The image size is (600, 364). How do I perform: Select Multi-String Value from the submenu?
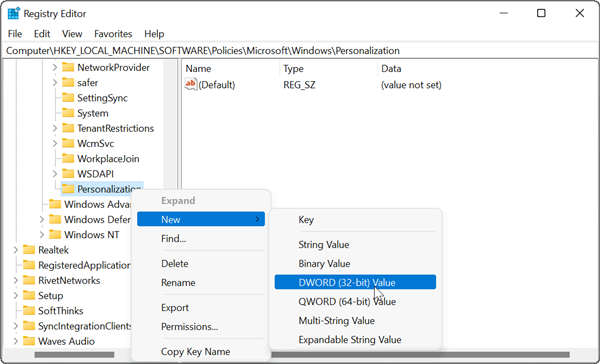click(355, 320)
